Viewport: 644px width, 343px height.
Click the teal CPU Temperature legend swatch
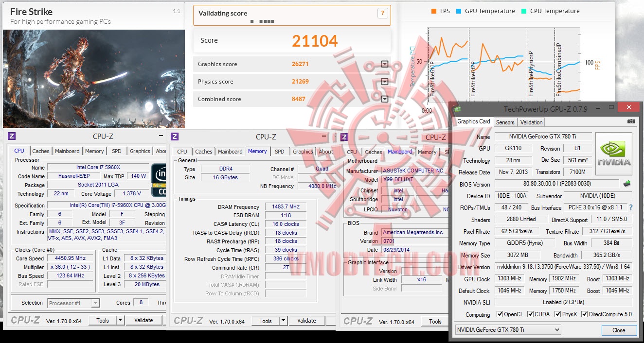pyautogui.click(x=524, y=11)
